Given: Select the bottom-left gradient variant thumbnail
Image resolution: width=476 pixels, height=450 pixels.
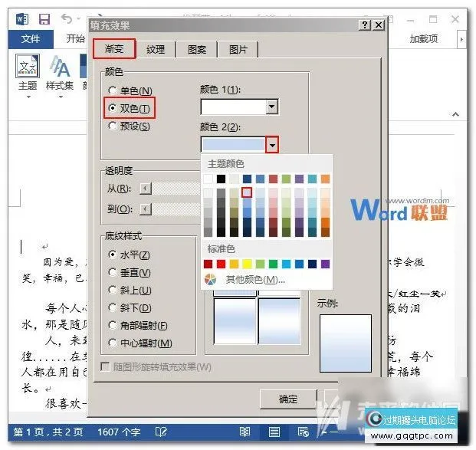Looking at the screenshot, I should pyautogui.click(x=235, y=321).
